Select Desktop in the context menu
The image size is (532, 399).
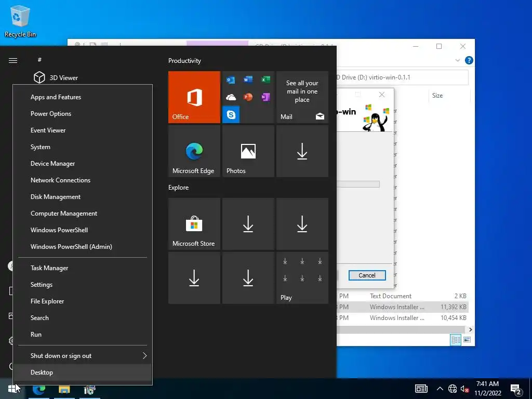[83, 372]
